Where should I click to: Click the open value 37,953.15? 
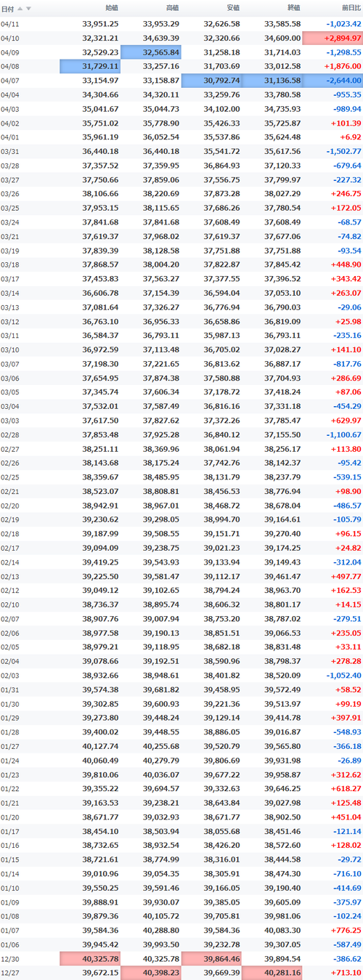(100, 207)
